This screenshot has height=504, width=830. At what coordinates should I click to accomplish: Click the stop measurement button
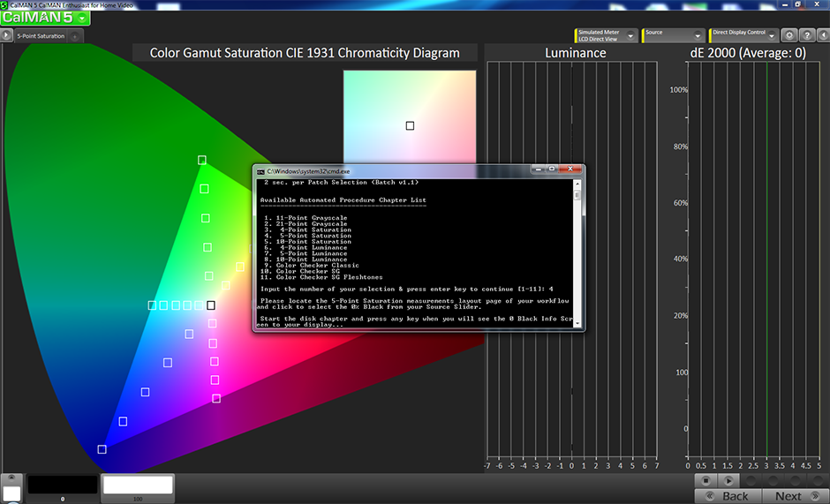tap(705, 481)
